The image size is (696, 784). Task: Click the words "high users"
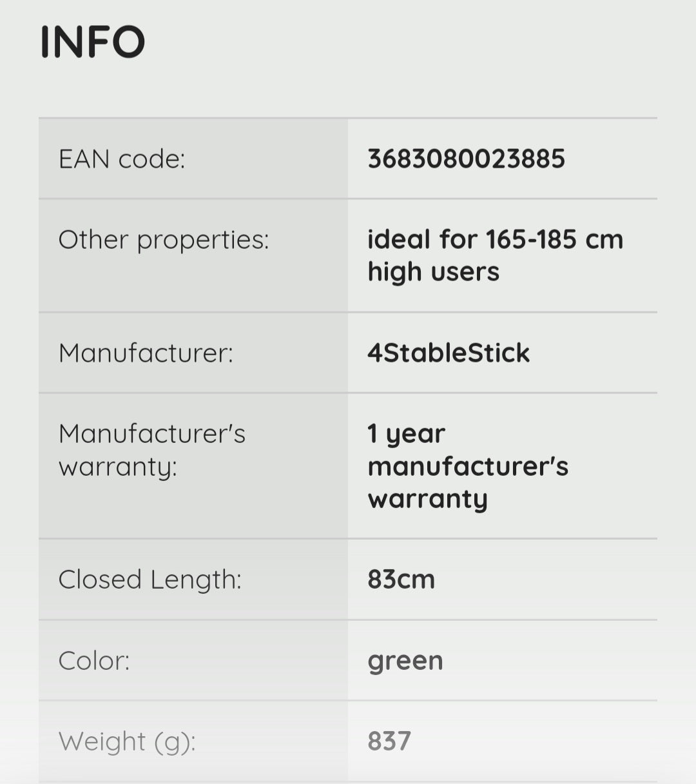click(433, 272)
